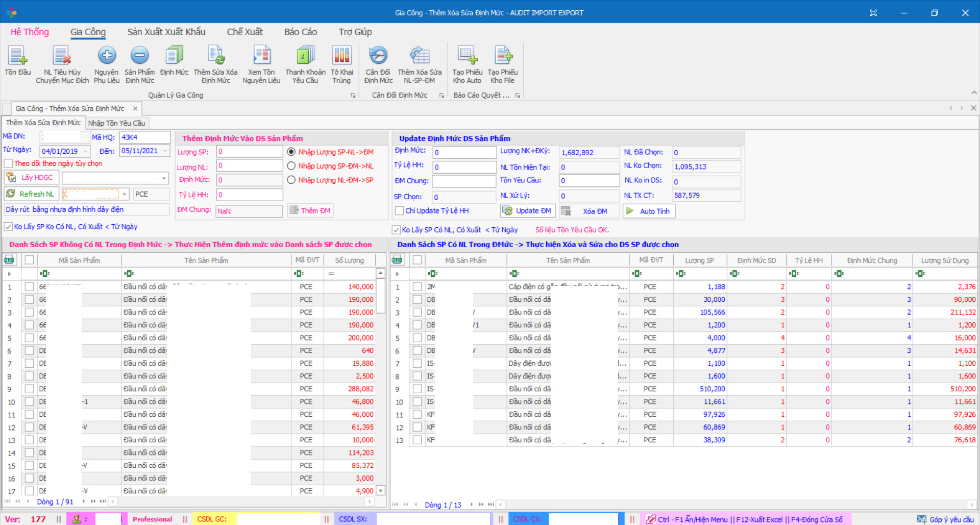Expand the Đến date picker dropdown
Viewport: 980px width, 525px height.
[165, 151]
